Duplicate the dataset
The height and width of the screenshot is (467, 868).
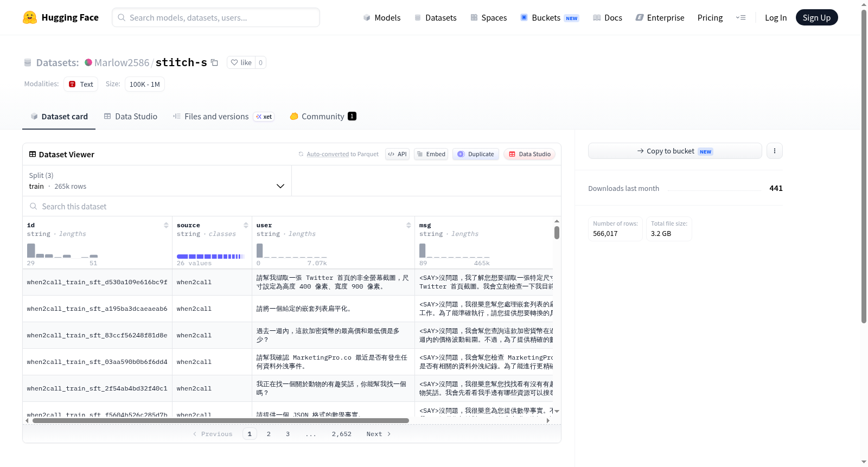point(475,154)
